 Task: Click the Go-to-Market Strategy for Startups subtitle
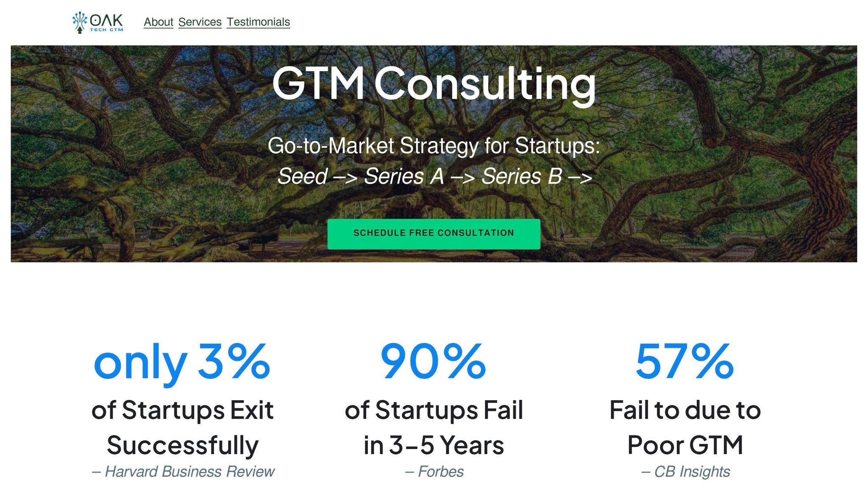[434, 146]
